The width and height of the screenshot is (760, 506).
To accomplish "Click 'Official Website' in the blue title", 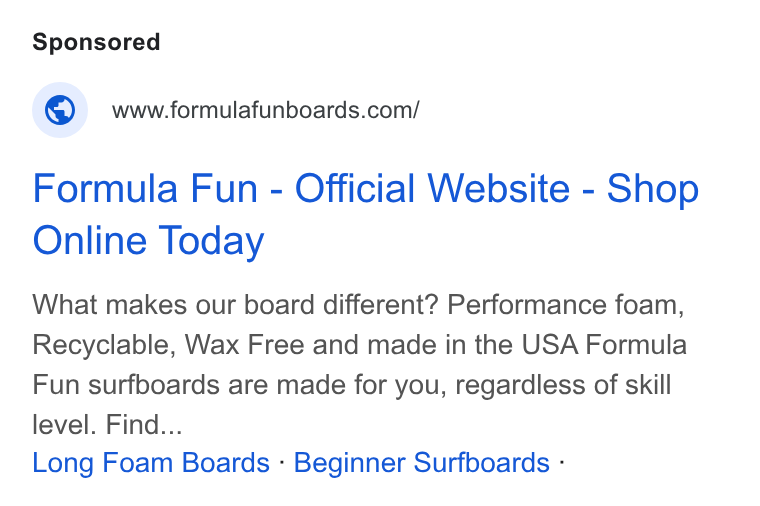I will click(432, 189).
